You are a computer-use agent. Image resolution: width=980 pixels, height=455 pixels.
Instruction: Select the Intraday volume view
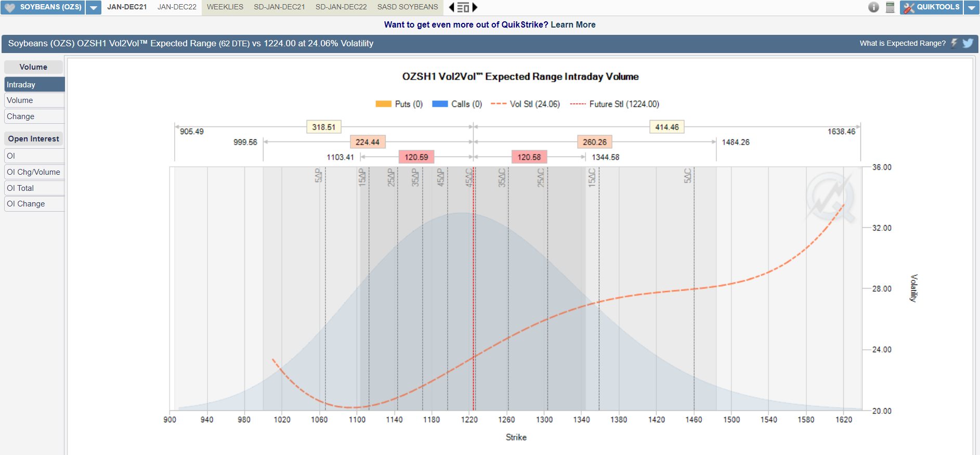[x=34, y=84]
